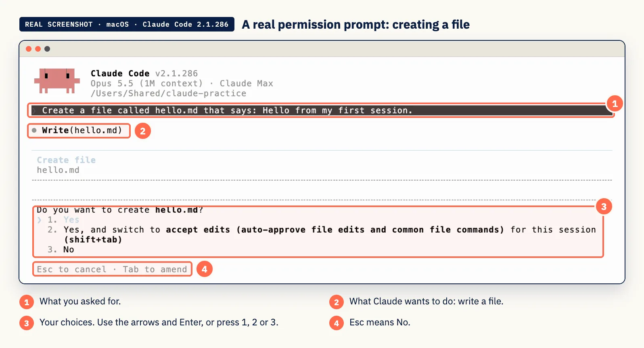Click the dark grey window control dot
The image size is (644, 348).
(x=47, y=49)
